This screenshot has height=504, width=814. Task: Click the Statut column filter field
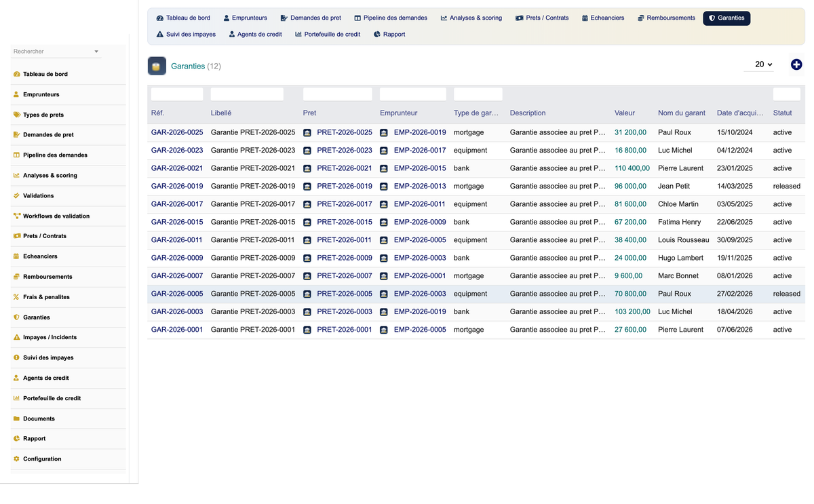tap(787, 94)
